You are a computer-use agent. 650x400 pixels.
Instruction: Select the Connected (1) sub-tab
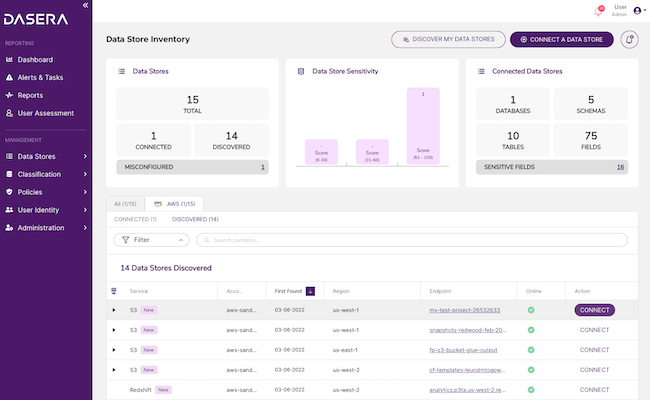point(135,218)
